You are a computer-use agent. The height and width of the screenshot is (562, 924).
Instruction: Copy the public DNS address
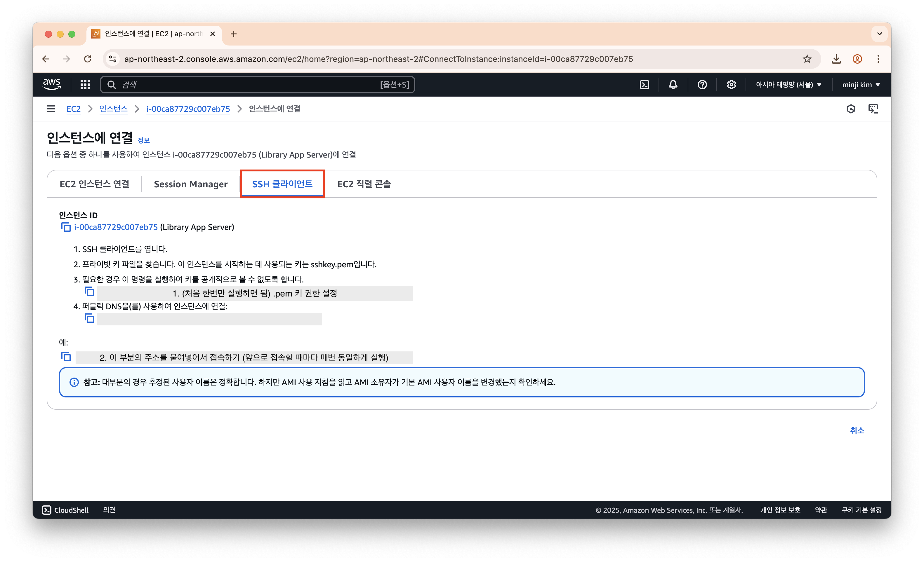click(x=89, y=318)
